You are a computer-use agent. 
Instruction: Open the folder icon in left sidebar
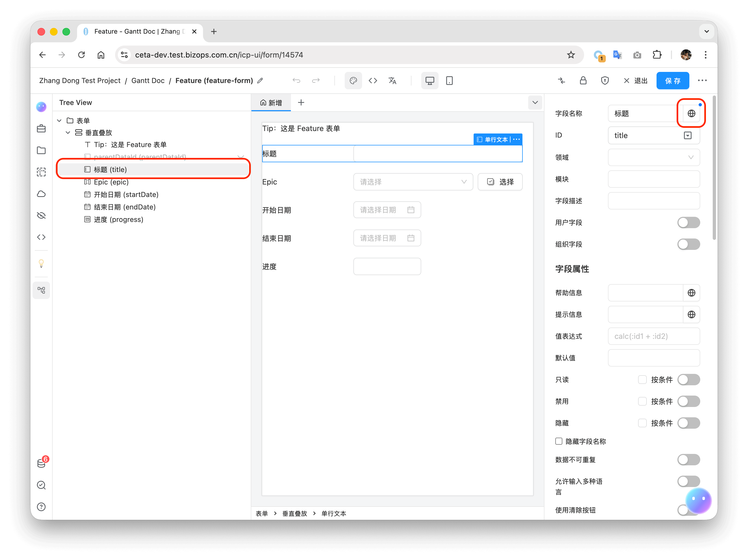click(41, 150)
